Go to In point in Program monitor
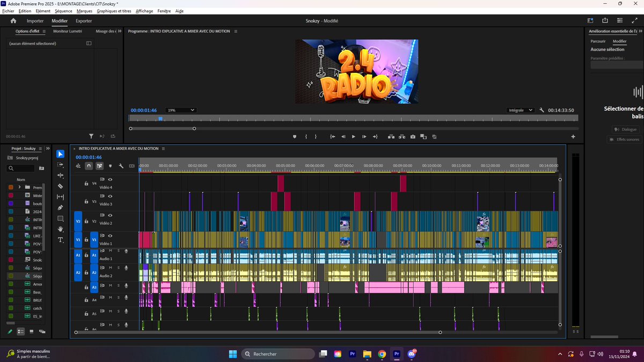 click(x=333, y=137)
